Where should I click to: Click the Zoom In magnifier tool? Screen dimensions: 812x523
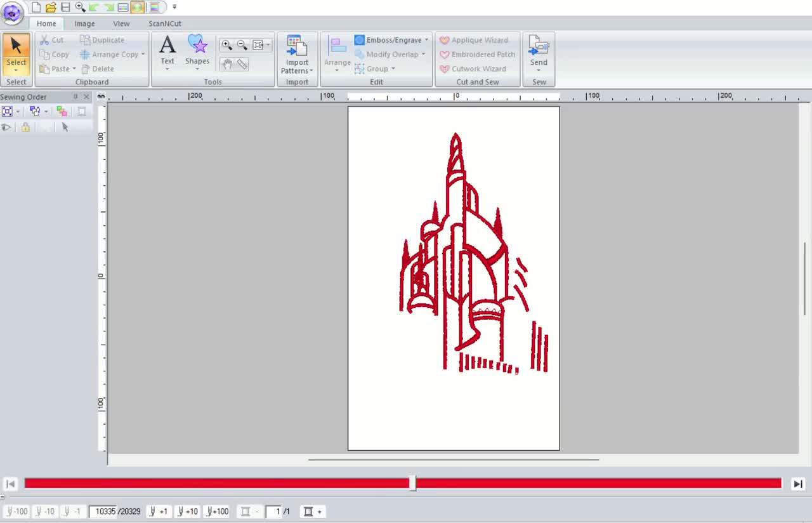point(226,45)
